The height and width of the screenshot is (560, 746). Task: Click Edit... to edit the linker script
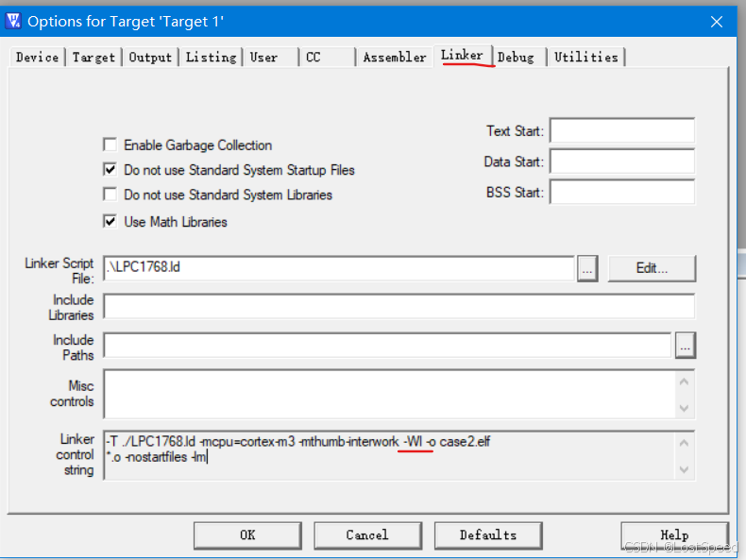tap(652, 268)
